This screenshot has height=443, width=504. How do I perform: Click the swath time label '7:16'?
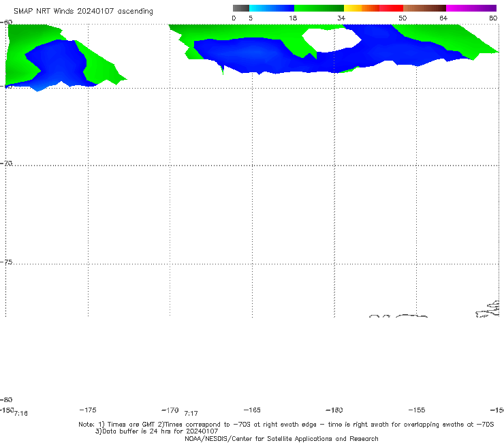point(21,413)
